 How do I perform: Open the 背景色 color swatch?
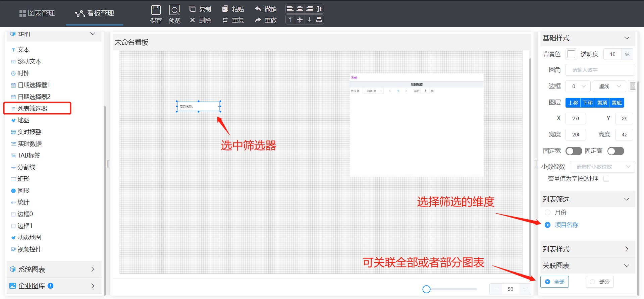571,54
